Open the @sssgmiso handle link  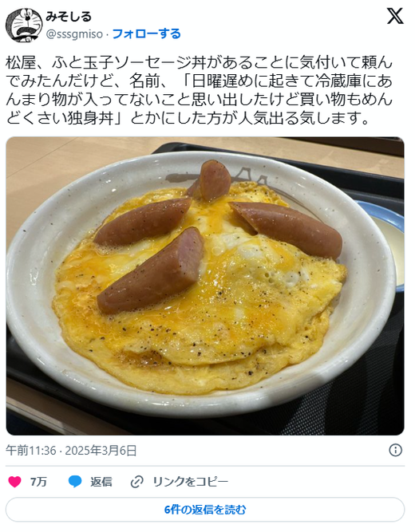click(74, 34)
